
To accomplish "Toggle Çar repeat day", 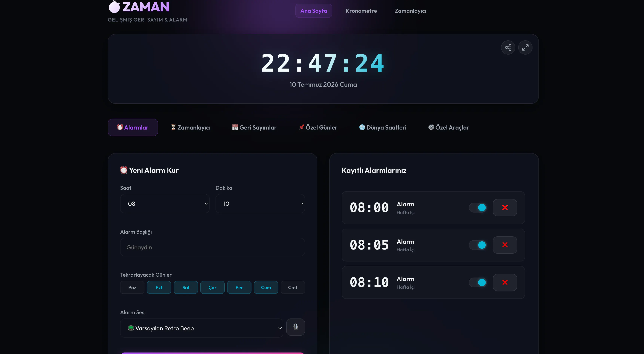I will tap(213, 287).
